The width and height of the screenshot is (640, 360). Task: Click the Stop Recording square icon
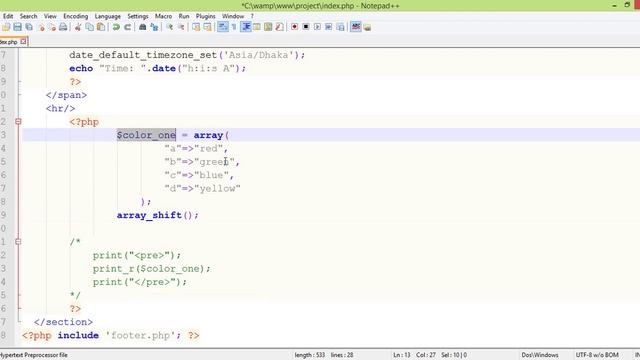point(306,27)
